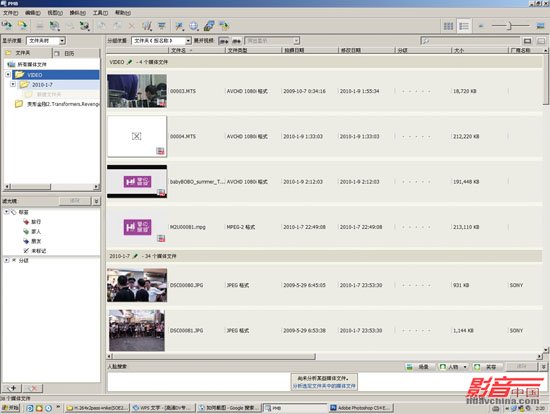Open the grouping order folder dropdown
Screen dimensions: 550x414
pos(161,41)
